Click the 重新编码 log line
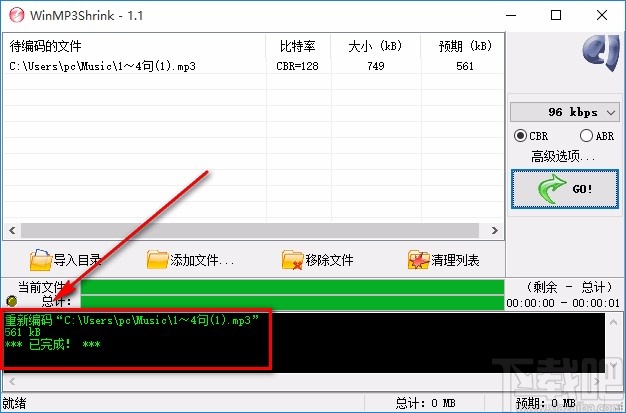This screenshot has width=626, height=413. [x=132, y=320]
